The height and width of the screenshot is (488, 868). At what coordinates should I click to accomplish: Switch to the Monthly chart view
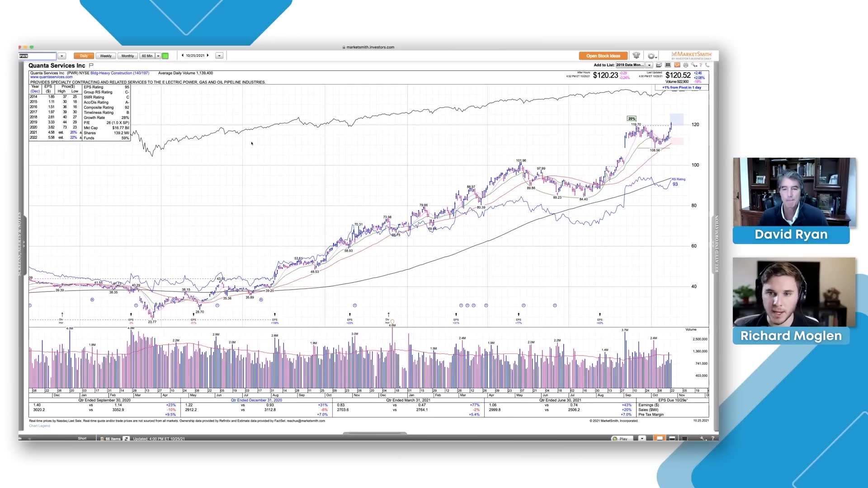tap(127, 56)
